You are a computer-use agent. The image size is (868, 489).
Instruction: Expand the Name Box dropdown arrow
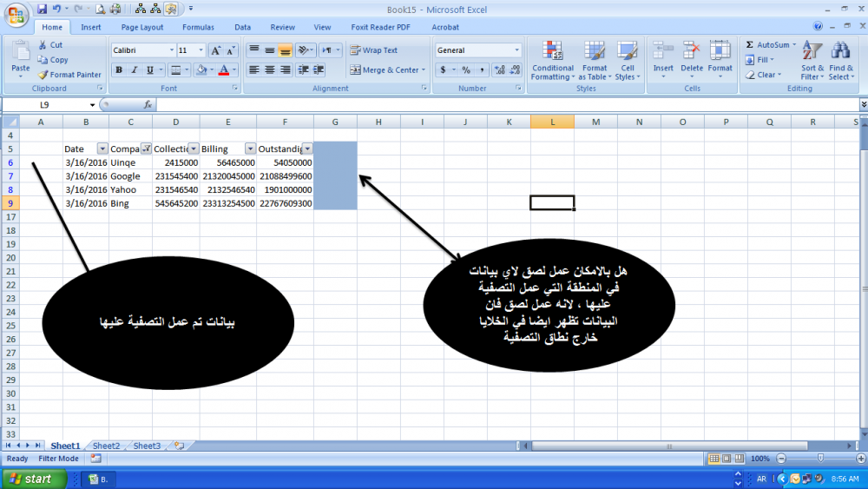pos(93,105)
